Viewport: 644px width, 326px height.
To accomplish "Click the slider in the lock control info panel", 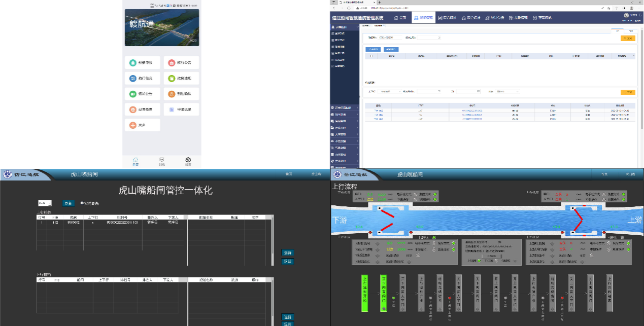I will pos(491,256).
